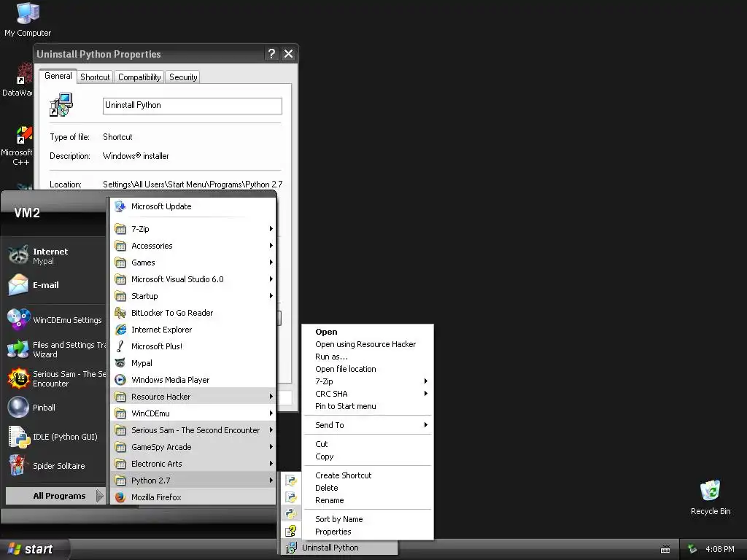Choose Copy from the context menu

coord(368,456)
